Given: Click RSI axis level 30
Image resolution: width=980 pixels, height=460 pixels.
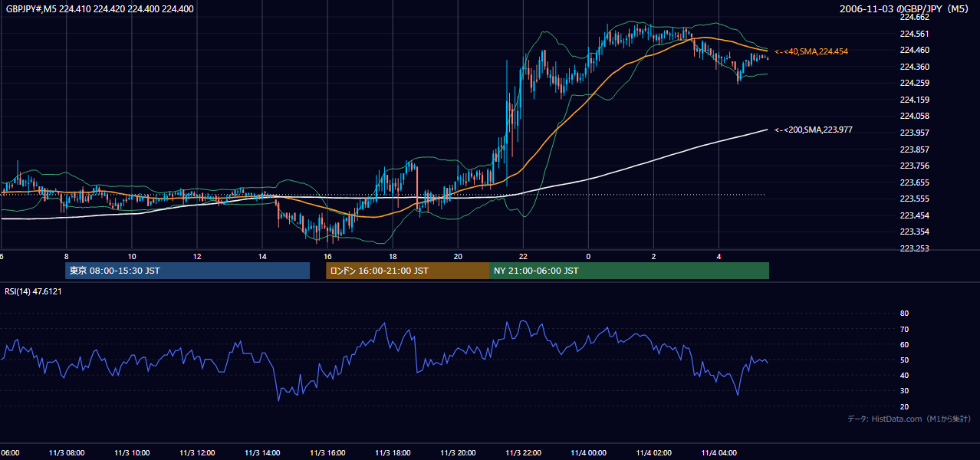Looking at the screenshot, I should point(904,391).
